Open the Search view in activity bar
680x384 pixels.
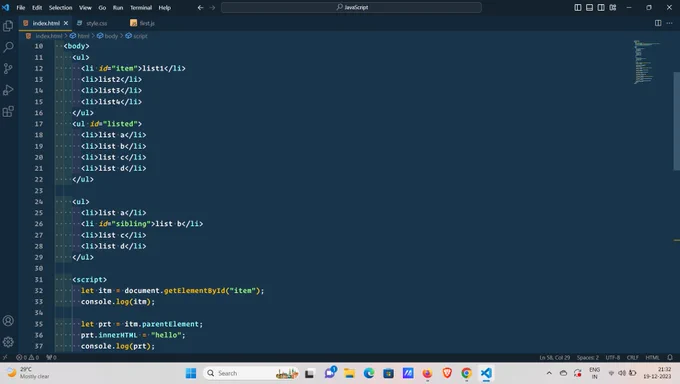[x=8, y=47]
